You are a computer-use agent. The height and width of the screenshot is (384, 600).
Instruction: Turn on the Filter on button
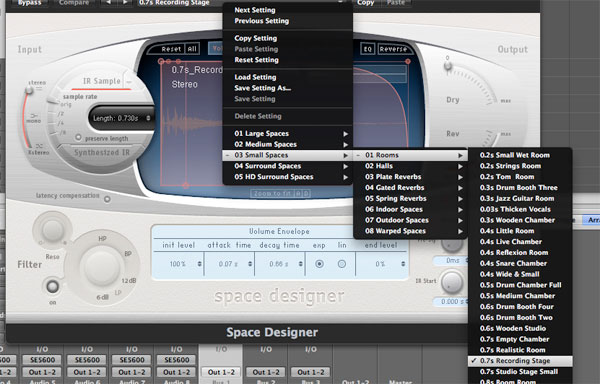(x=52, y=286)
